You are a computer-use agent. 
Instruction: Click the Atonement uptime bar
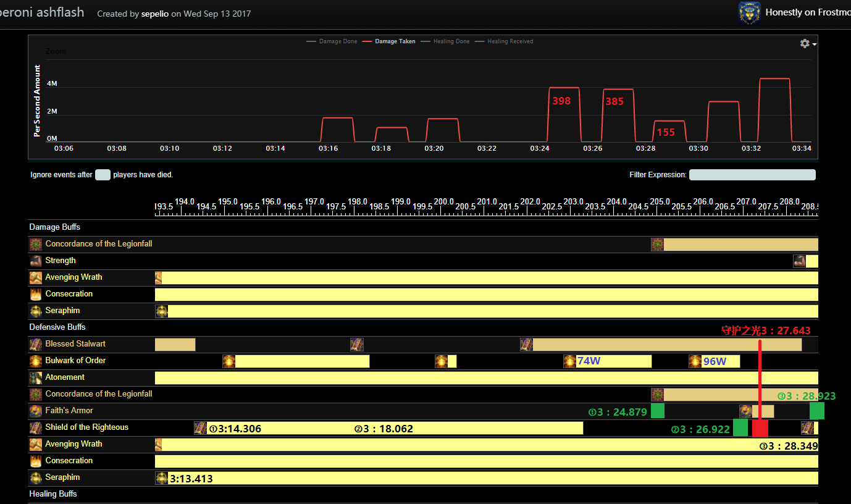click(487, 378)
